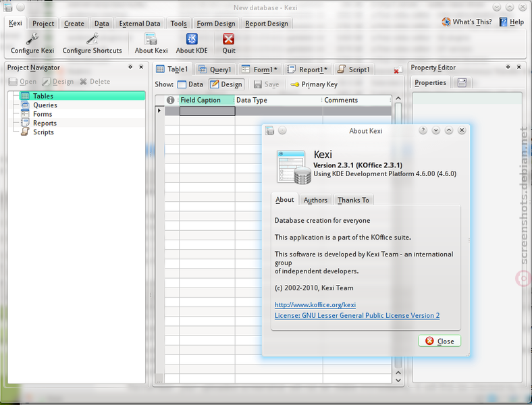Click the Comments column header
The image size is (532, 405).
coord(356,100)
